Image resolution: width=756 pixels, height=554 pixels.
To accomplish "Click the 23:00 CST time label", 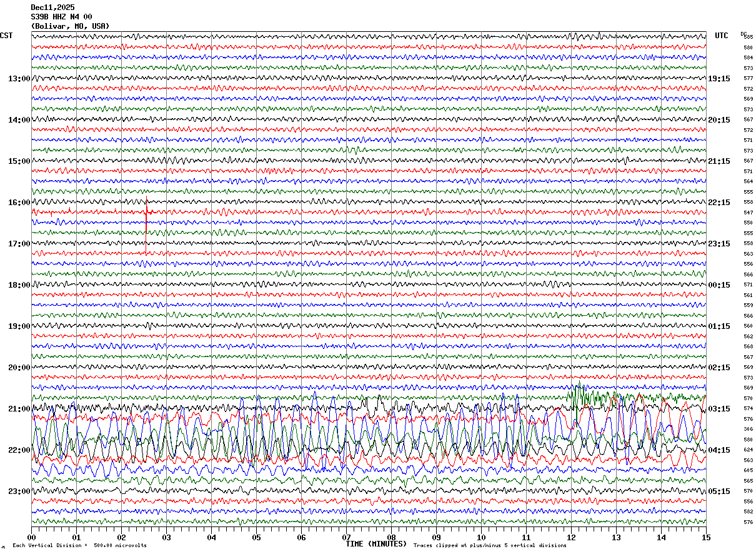I will 19,491.
